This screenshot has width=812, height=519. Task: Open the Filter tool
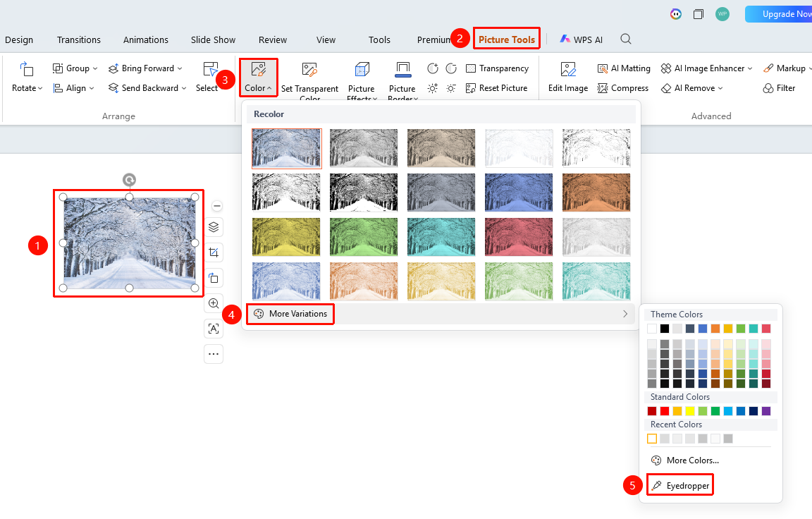pyautogui.click(x=779, y=88)
